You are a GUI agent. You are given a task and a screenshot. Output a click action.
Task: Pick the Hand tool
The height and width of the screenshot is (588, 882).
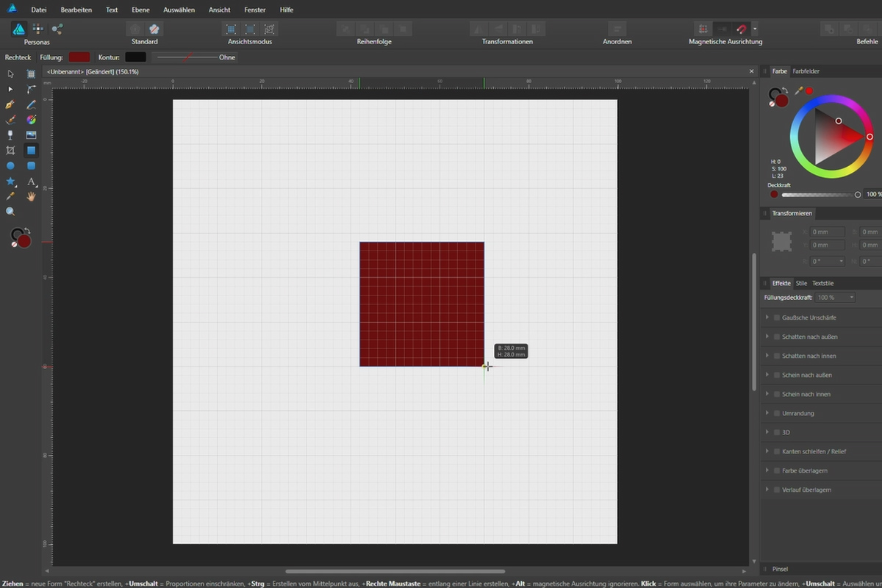(x=31, y=196)
